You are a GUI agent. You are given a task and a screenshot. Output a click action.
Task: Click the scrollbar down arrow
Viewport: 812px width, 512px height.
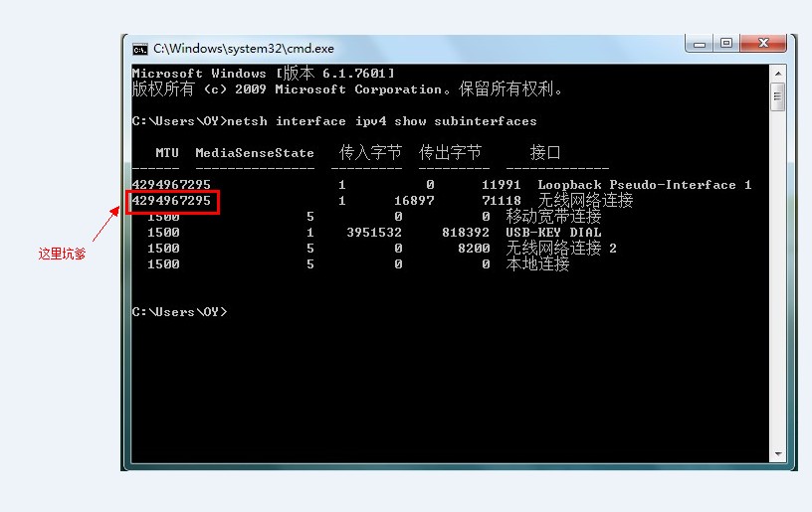click(x=778, y=454)
